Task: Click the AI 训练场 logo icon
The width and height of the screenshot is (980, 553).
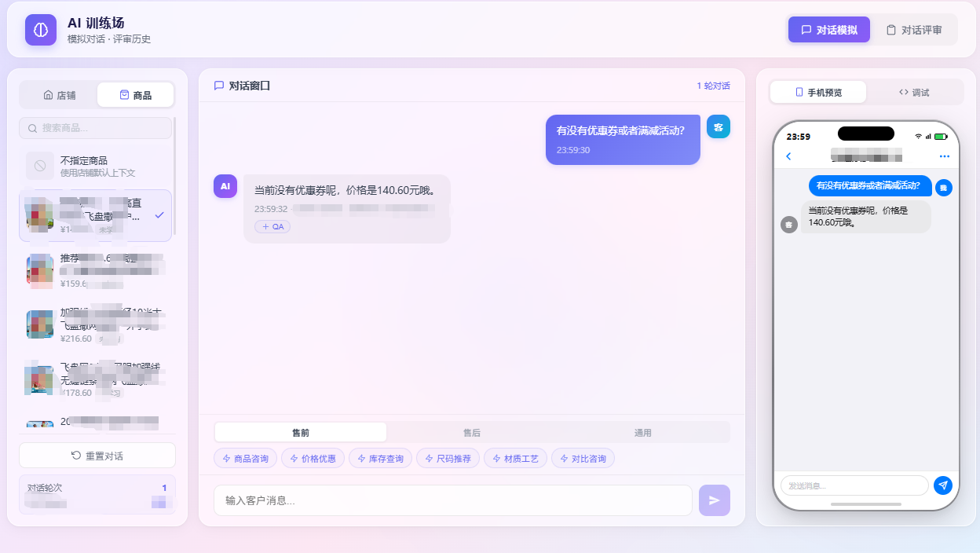Action: click(x=40, y=31)
